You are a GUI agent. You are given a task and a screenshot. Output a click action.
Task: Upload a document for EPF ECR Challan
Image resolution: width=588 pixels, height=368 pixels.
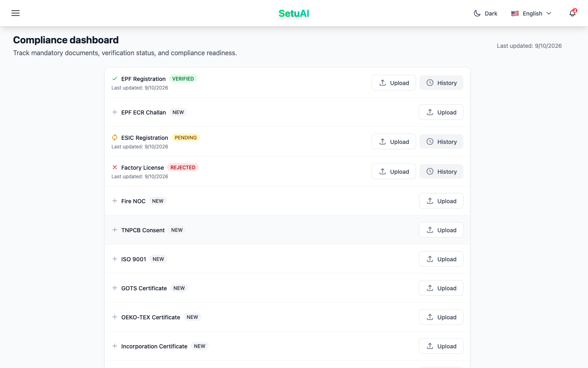coord(441,112)
